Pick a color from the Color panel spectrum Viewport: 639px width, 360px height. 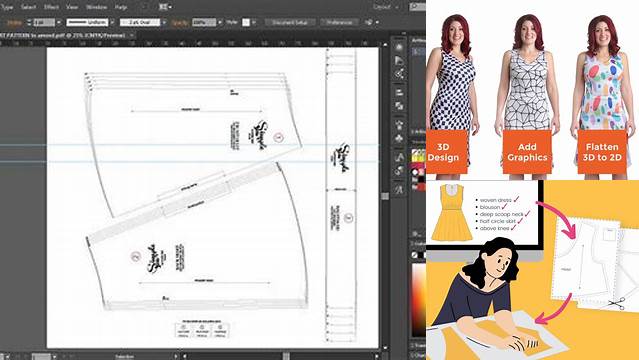click(419, 300)
